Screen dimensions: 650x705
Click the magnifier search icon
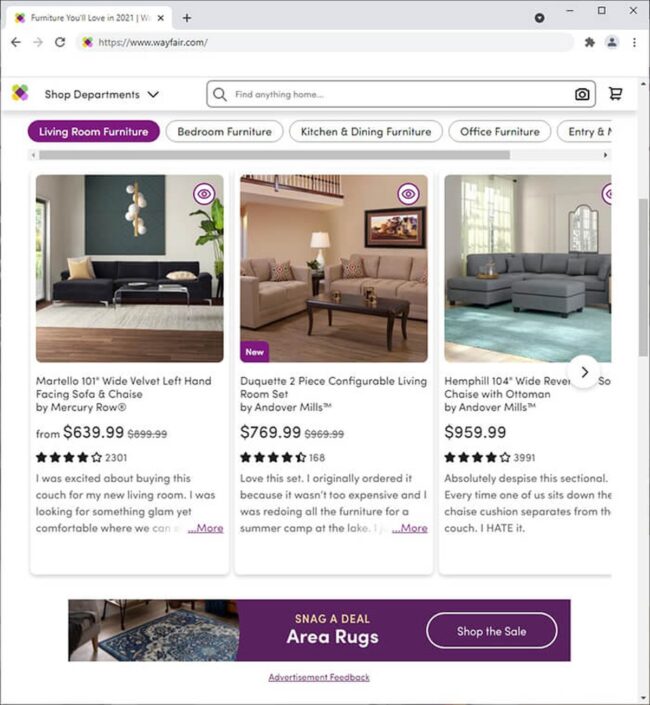[220, 94]
